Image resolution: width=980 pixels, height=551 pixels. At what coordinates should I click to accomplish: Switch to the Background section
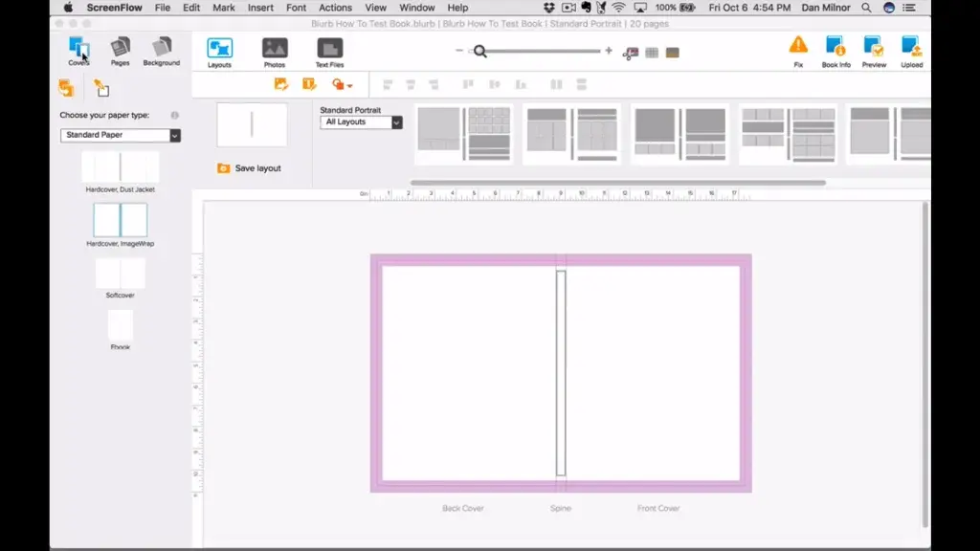[160, 50]
